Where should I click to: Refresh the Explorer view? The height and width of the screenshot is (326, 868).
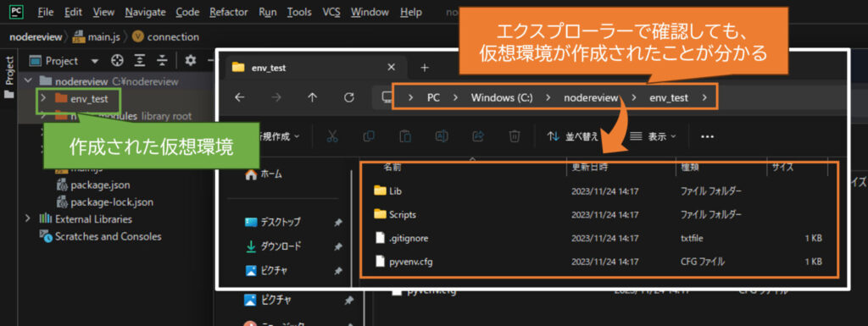348,98
